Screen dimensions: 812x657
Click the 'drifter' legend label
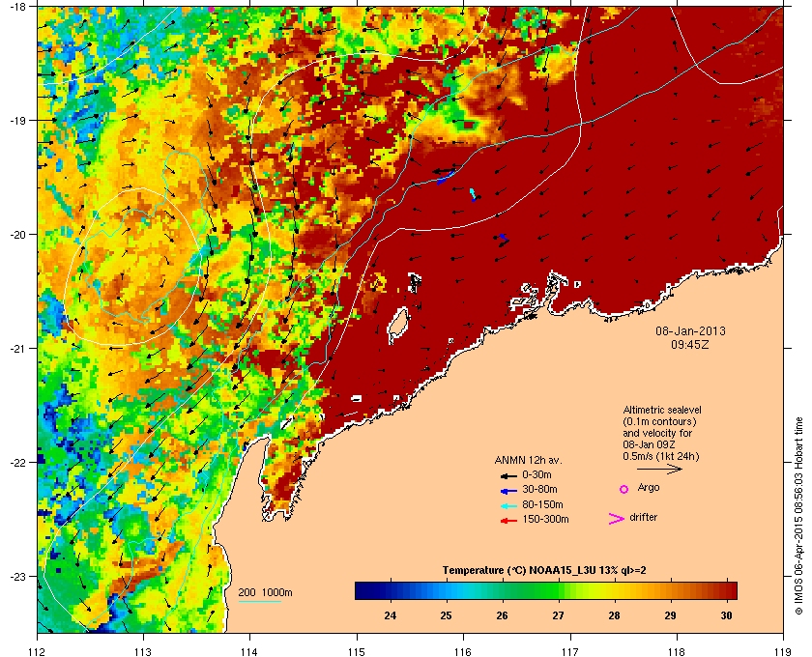[x=643, y=517]
